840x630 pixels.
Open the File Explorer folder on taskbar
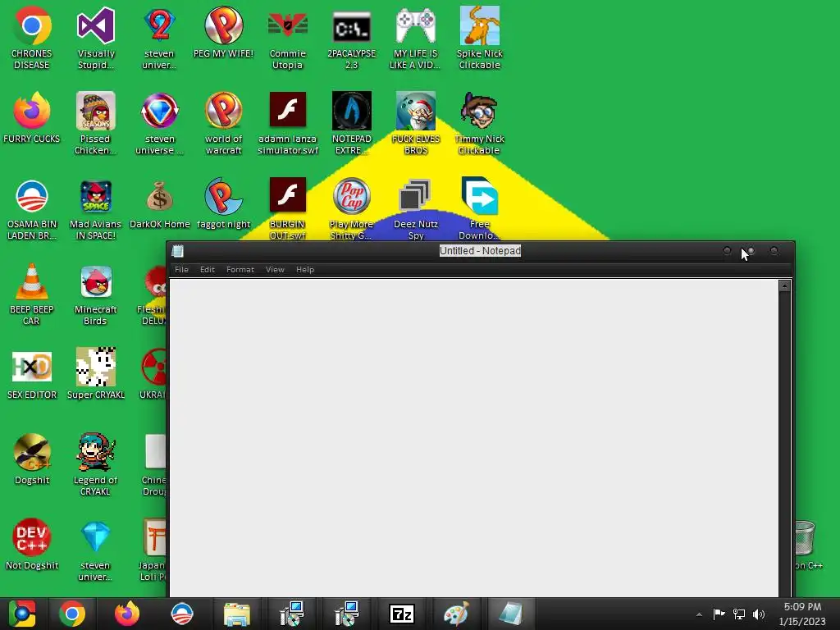pyautogui.click(x=237, y=614)
